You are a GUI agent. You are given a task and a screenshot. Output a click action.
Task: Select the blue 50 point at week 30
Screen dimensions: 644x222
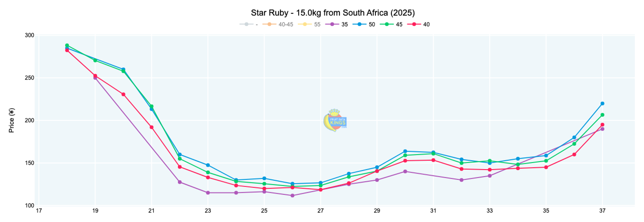click(x=405, y=151)
